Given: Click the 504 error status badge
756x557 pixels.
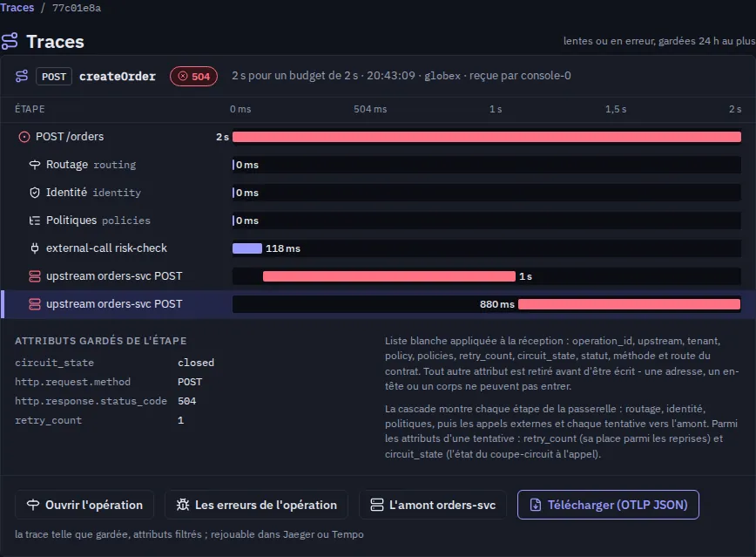Looking at the screenshot, I should [193, 76].
